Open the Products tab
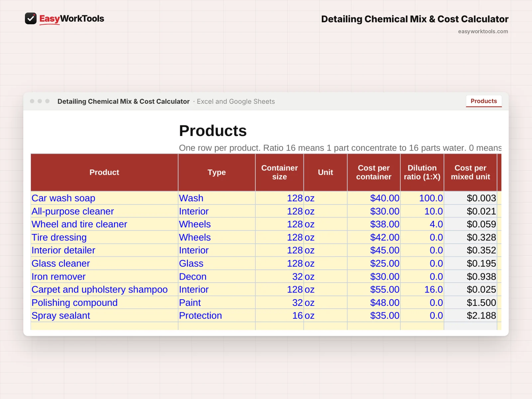This screenshot has width=532, height=399. tap(484, 101)
